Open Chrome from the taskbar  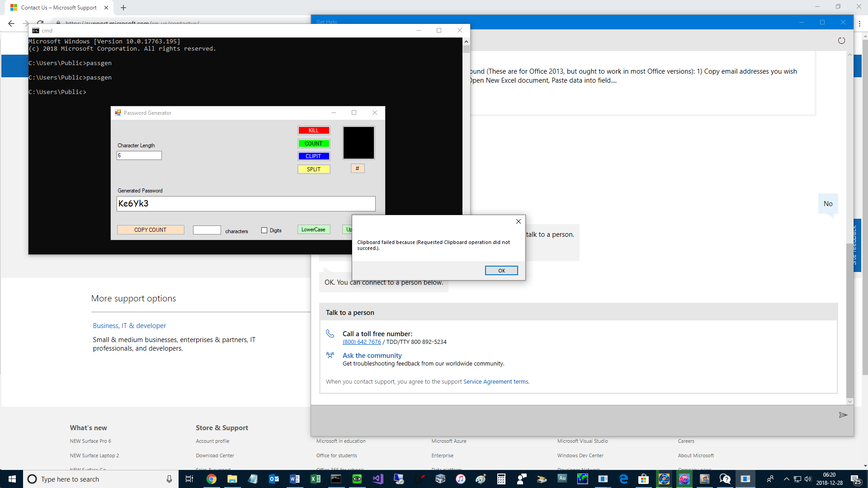212,479
